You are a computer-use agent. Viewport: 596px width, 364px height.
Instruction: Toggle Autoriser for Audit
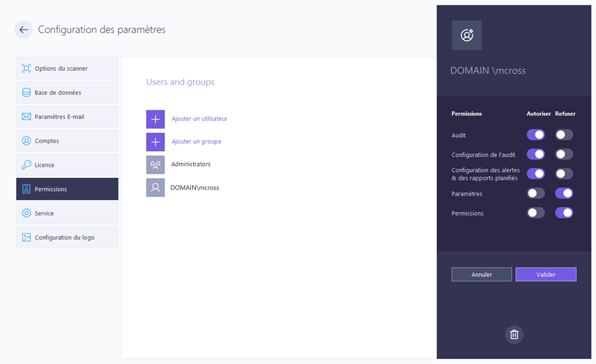click(x=536, y=135)
